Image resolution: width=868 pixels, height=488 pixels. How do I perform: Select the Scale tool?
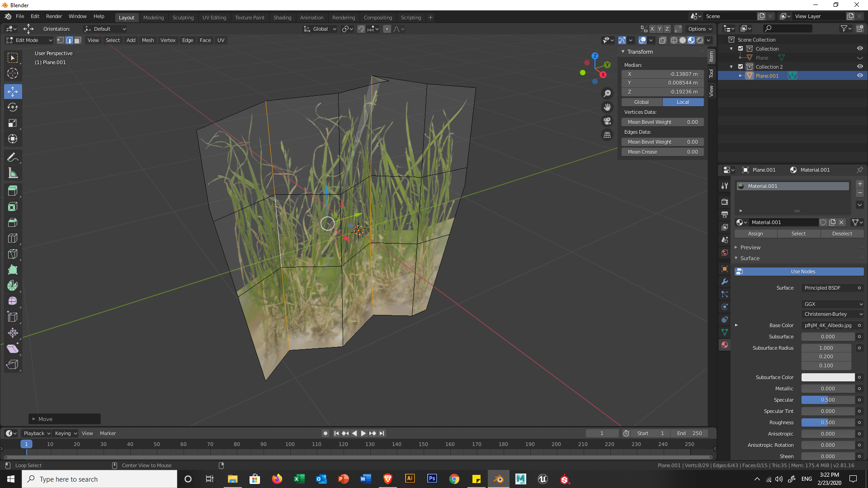[x=13, y=123]
